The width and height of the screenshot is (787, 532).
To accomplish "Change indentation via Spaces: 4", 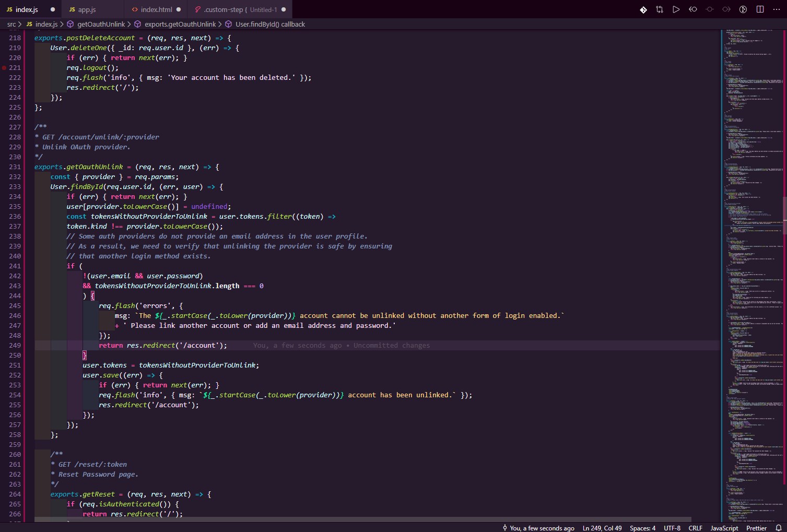I will (x=642, y=528).
